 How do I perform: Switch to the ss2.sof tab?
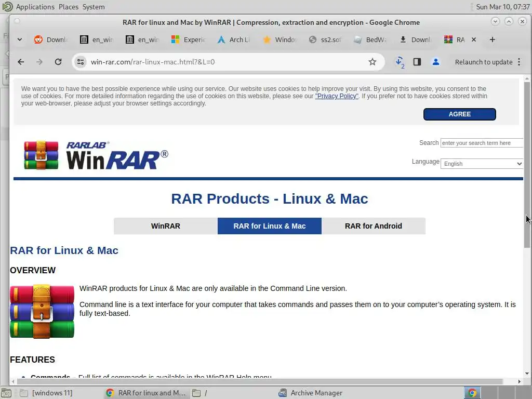coord(326,39)
